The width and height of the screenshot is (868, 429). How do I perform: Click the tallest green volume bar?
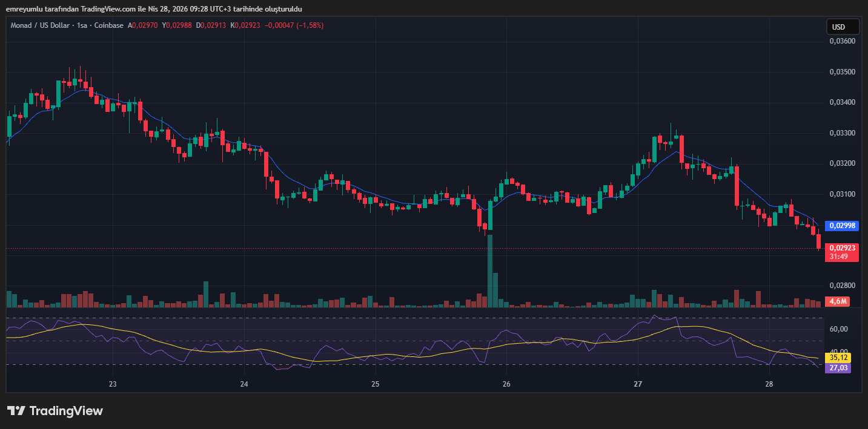coord(489,272)
